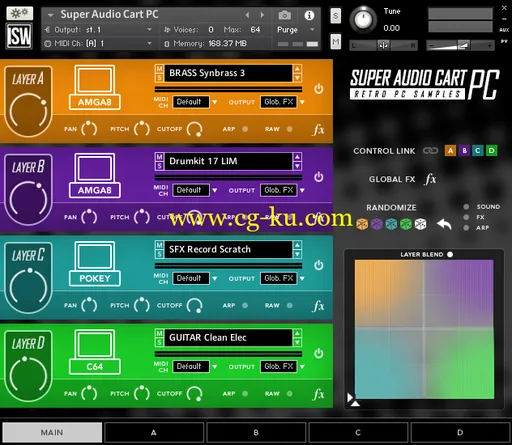Toggle Layer C power button

point(318,265)
